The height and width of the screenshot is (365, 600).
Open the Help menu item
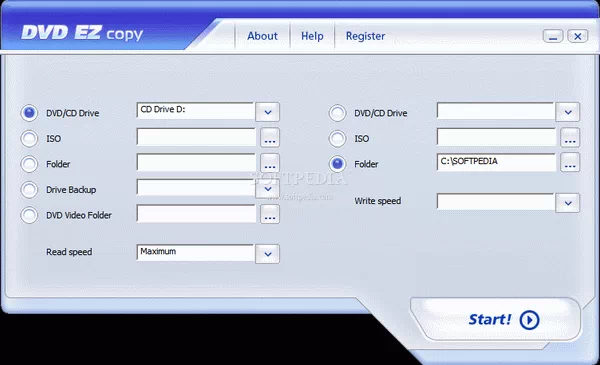312,36
